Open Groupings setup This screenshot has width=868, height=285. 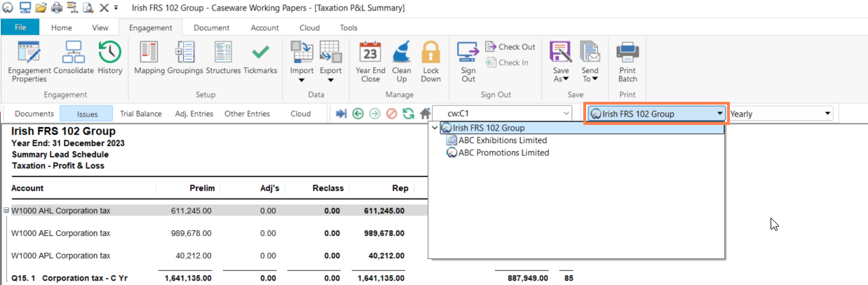[185, 58]
